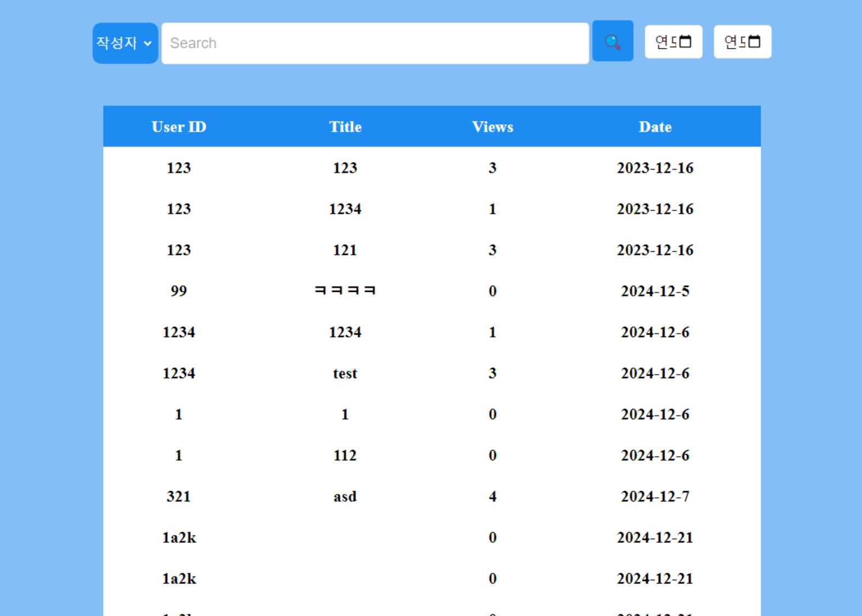The image size is (862, 616).
Task: Click title '1234' in User ID 123's row
Action: tap(345, 209)
